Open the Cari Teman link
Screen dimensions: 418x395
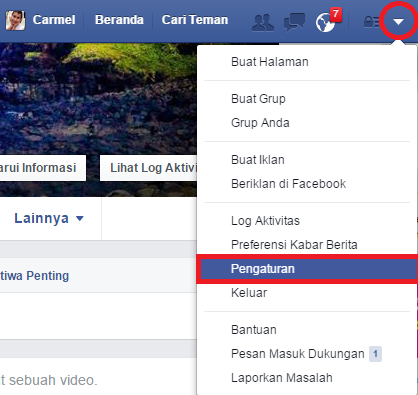pyautogui.click(x=195, y=20)
